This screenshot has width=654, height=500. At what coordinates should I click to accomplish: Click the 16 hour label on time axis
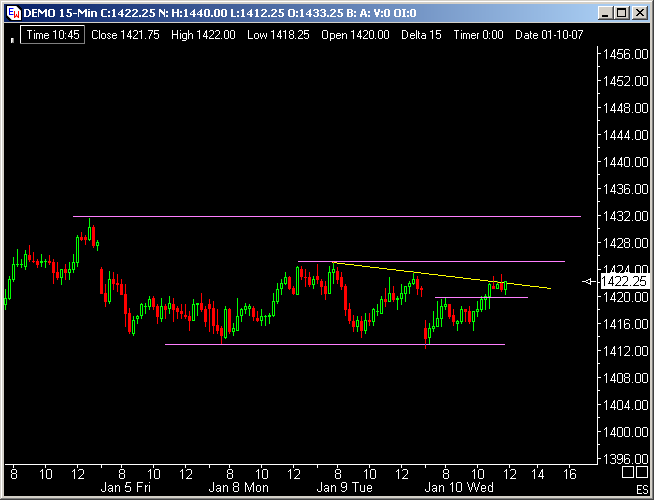[570, 474]
